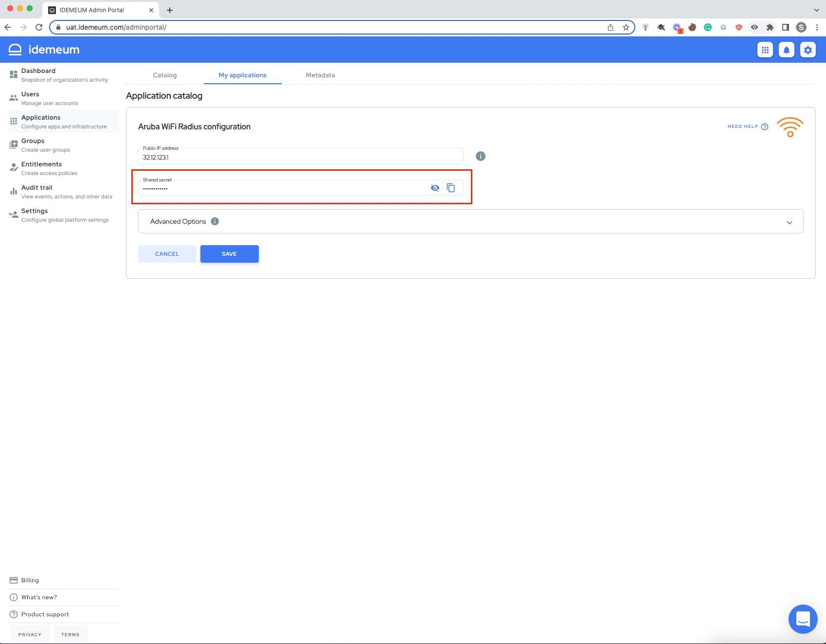Open the tab list dropdown arrow
The image size is (826, 644).
[x=817, y=10]
